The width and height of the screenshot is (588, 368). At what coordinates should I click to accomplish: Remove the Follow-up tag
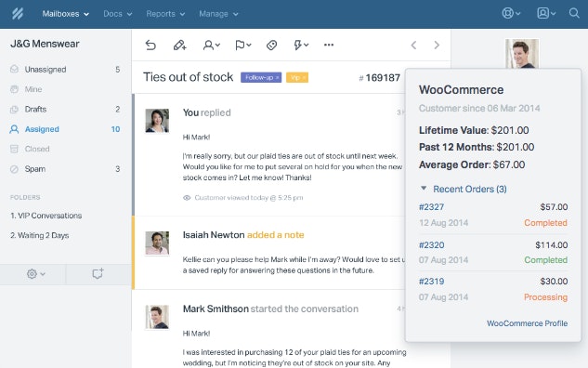click(x=278, y=78)
